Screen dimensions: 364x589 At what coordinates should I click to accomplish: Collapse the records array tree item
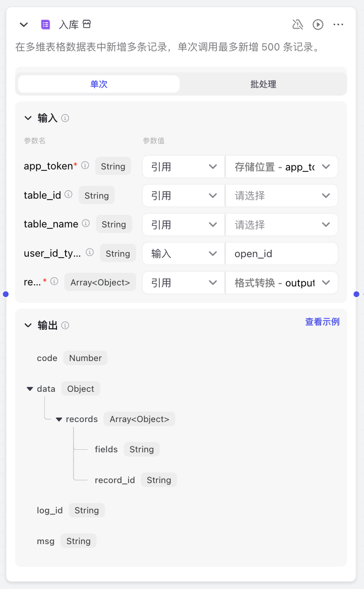coord(59,419)
